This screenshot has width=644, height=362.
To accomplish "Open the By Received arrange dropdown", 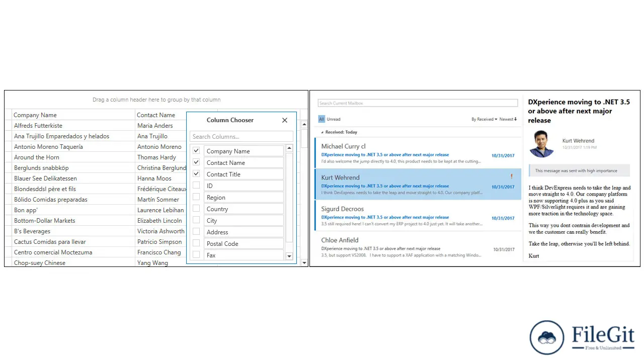I will (x=484, y=119).
